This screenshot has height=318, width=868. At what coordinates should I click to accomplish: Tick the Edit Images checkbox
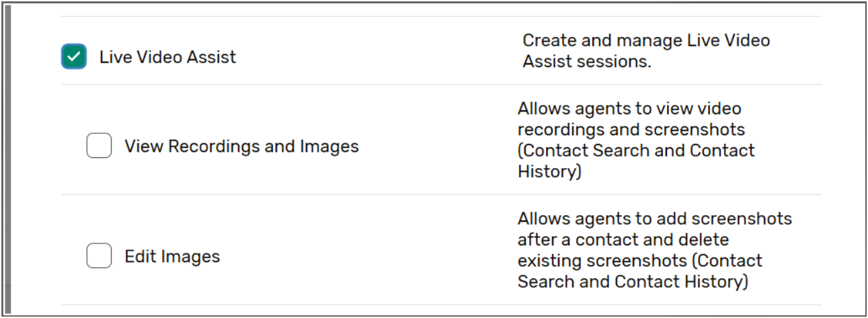click(99, 256)
